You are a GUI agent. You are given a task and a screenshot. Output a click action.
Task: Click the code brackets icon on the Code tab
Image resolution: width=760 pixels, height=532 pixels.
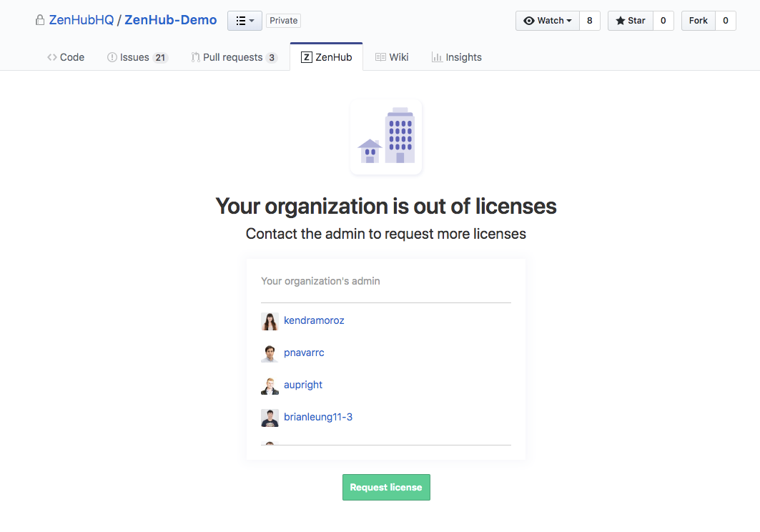click(x=52, y=57)
